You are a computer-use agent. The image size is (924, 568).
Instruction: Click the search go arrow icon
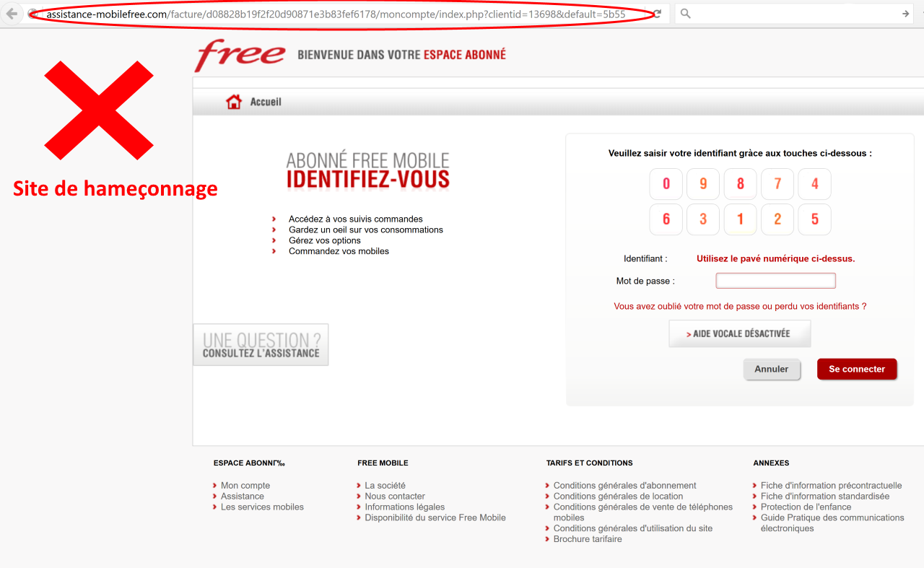(906, 14)
